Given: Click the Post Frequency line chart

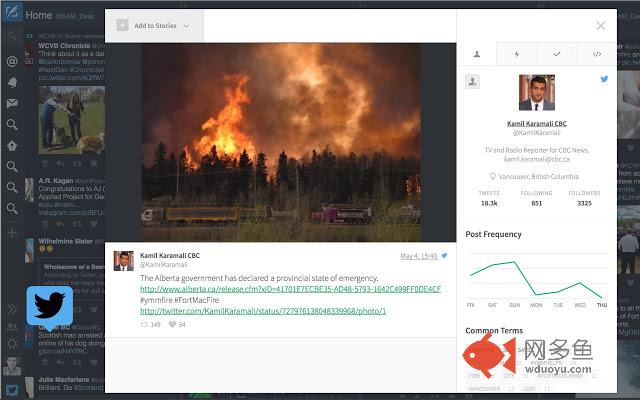Looking at the screenshot, I should (x=538, y=279).
